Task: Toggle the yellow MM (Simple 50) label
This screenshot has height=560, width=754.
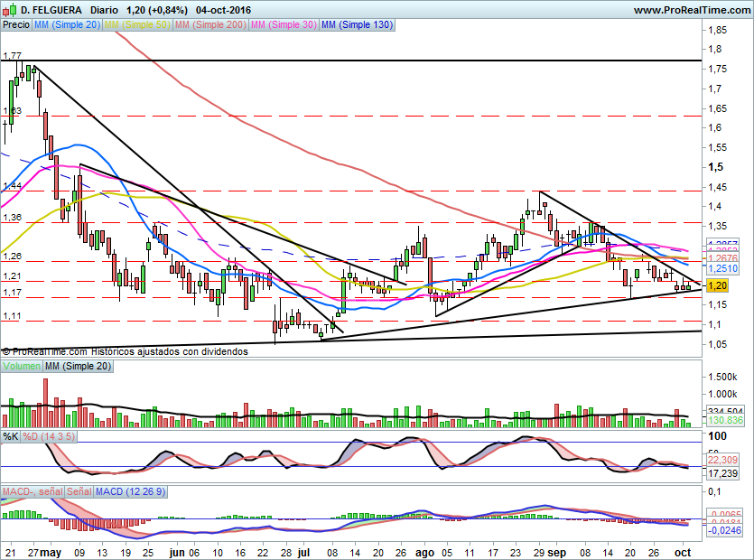Action: click(137, 25)
